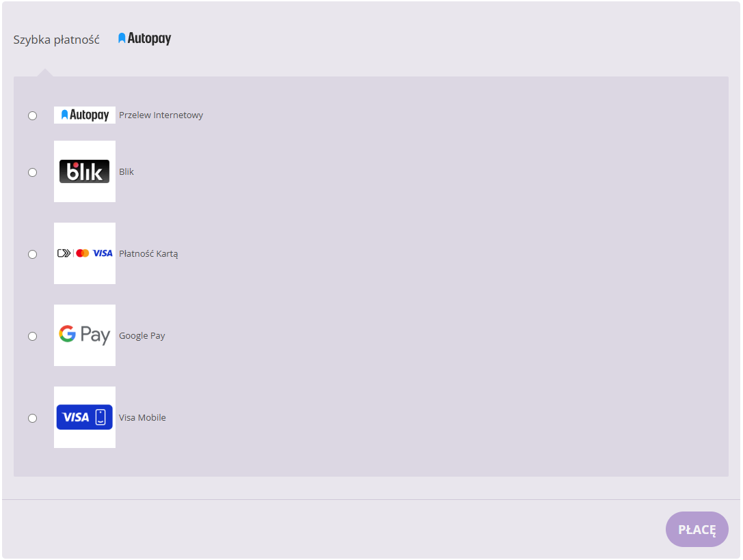The image size is (743, 560).
Task: Click the Google Pay label text
Action: click(142, 336)
